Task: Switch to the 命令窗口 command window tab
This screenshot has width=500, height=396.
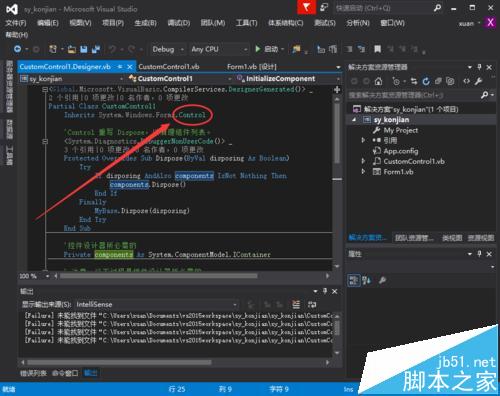Action: pos(65,373)
